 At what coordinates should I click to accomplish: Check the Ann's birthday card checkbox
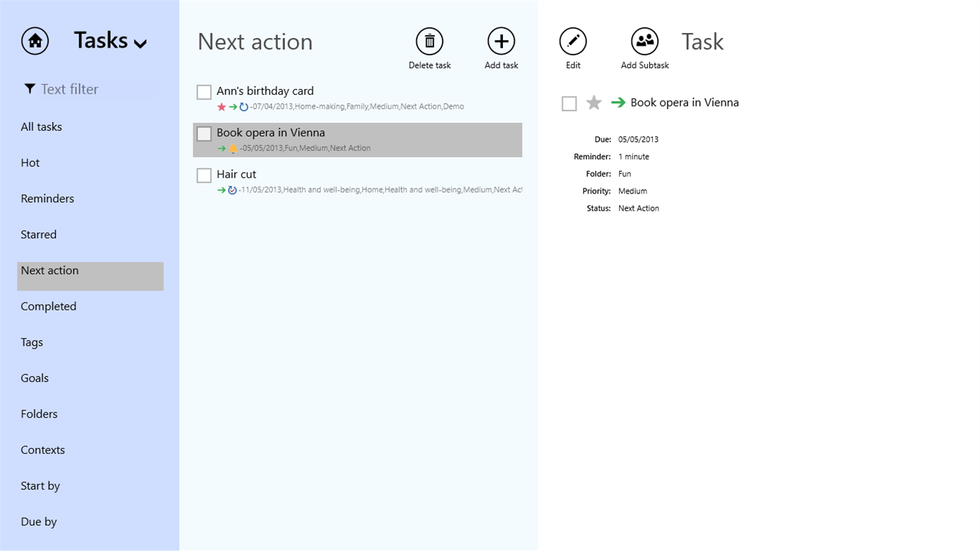204,92
